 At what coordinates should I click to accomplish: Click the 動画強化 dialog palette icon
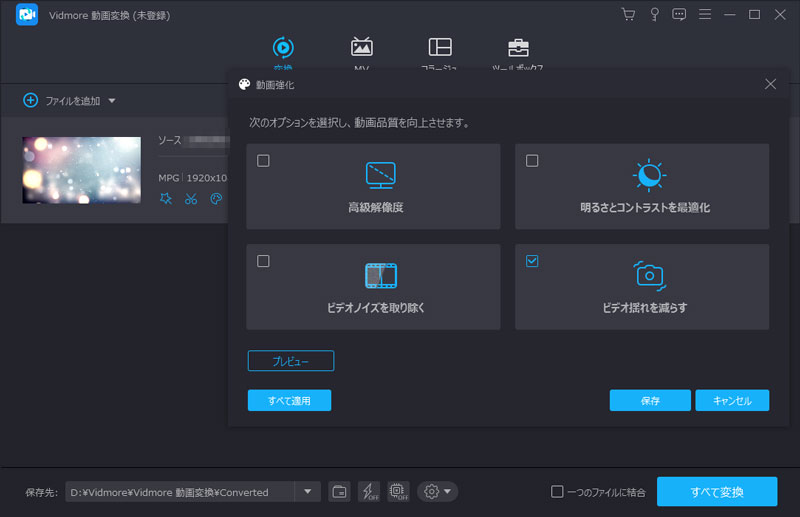click(x=244, y=84)
